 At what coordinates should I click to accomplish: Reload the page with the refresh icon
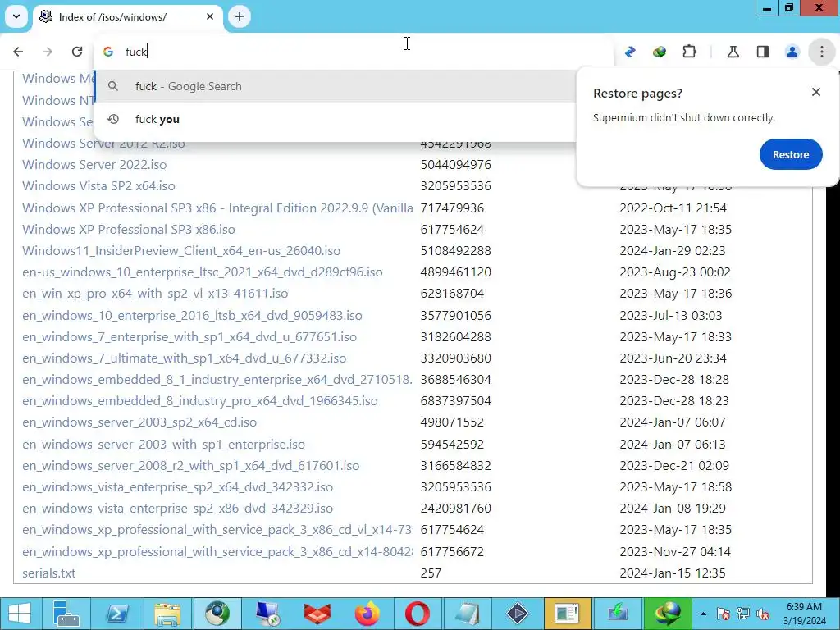pyautogui.click(x=77, y=52)
